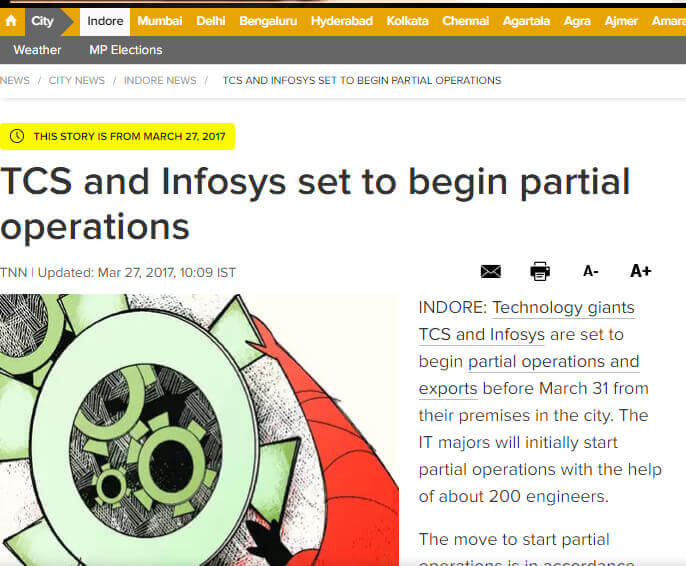This screenshot has width=686, height=566.
Task: Open Kolkata city news
Action: point(407,21)
